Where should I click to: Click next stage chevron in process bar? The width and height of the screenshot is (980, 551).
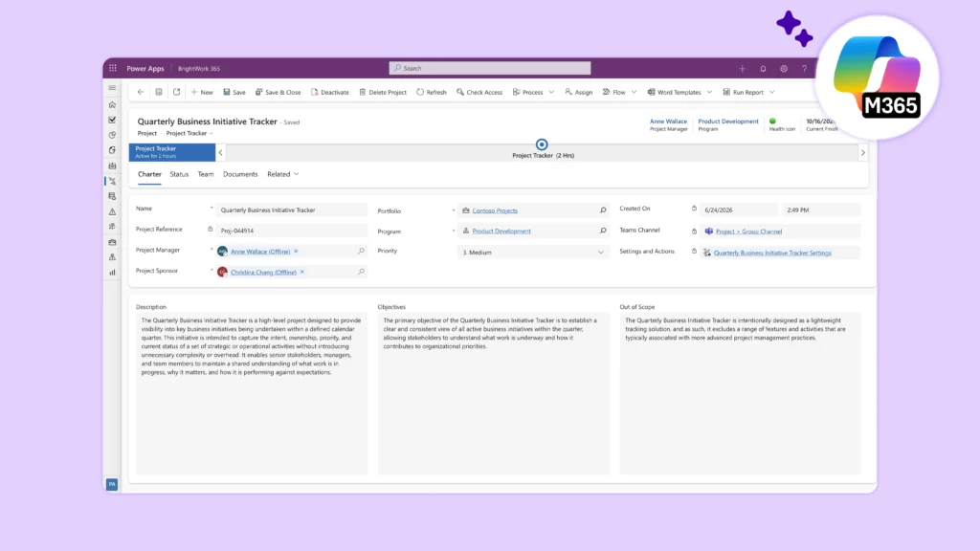pos(863,152)
